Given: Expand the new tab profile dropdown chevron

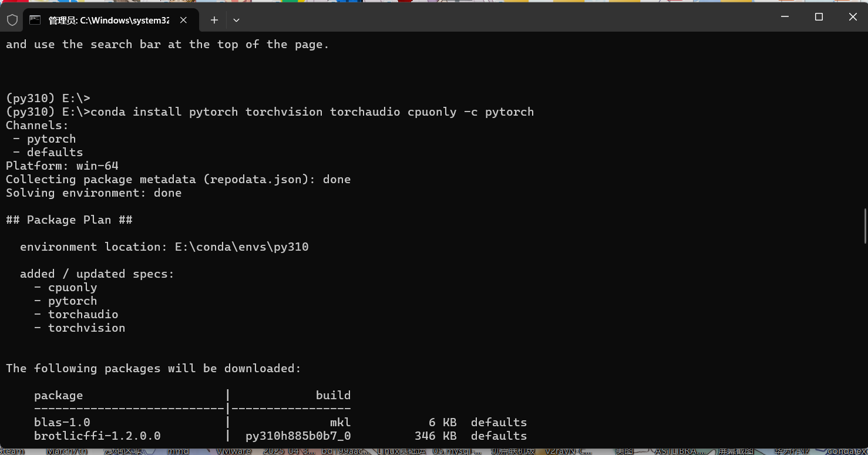Looking at the screenshot, I should coord(236,20).
